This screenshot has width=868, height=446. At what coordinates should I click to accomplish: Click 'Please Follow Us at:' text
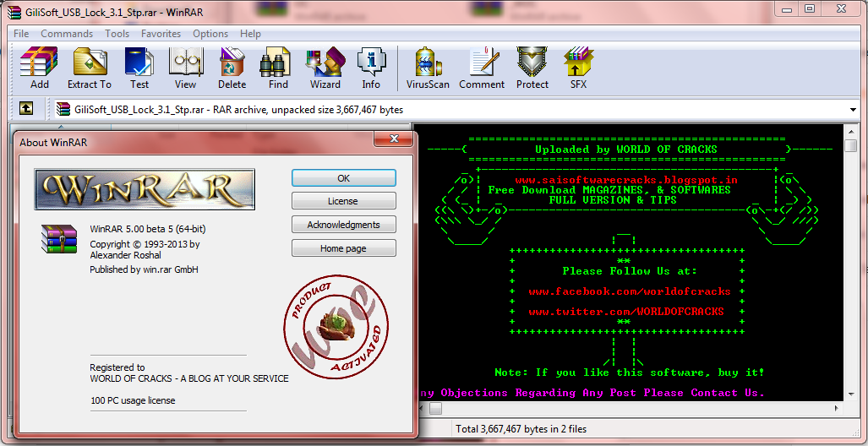(630, 271)
